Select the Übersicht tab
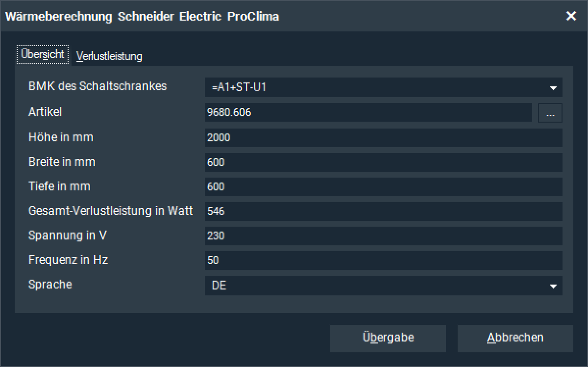This screenshot has width=588, height=367. 43,54
